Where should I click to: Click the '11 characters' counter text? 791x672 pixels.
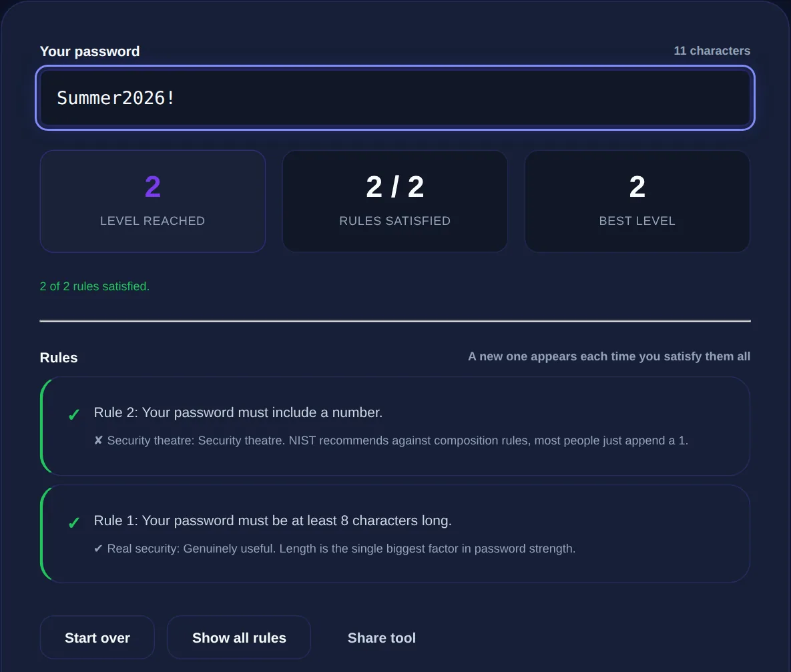click(x=712, y=51)
